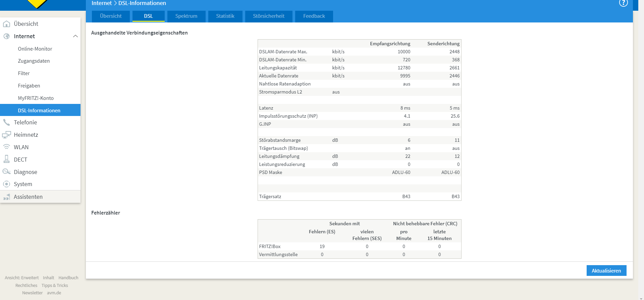
Task: Click the Aktuelle Datenrate value 9995
Action: click(x=405, y=76)
